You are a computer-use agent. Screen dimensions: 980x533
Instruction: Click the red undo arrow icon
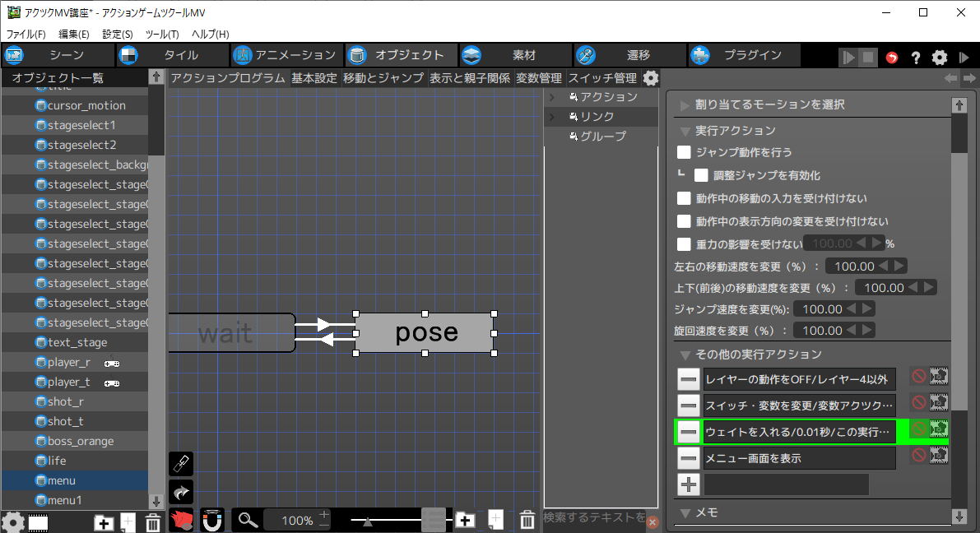click(x=892, y=58)
